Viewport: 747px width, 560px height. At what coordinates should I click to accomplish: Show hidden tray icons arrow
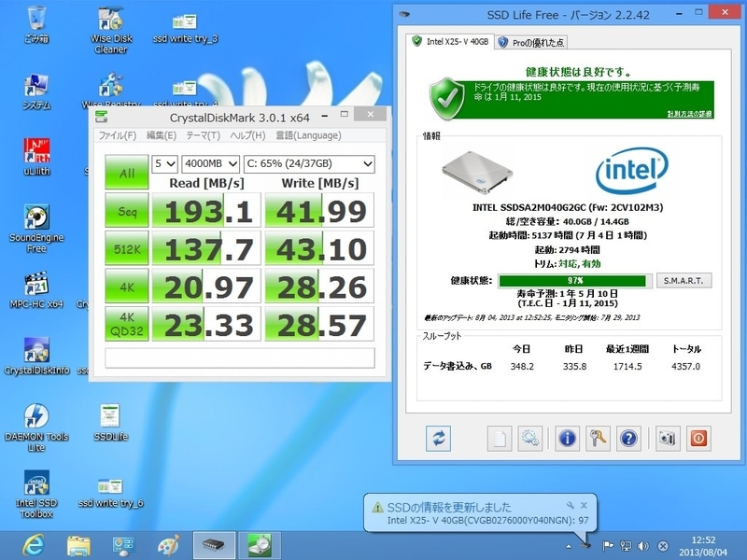(x=569, y=547)
